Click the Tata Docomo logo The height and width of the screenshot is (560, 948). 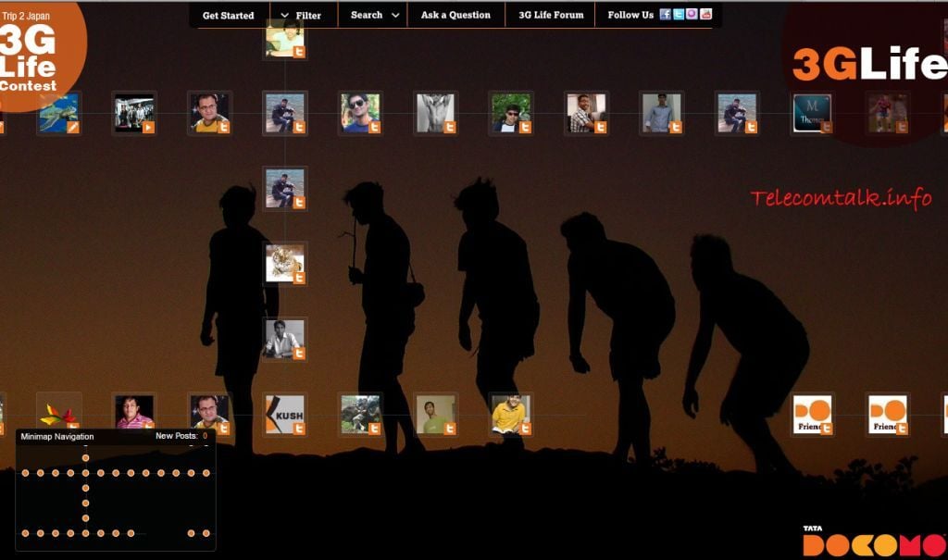(x=874, y=541)
